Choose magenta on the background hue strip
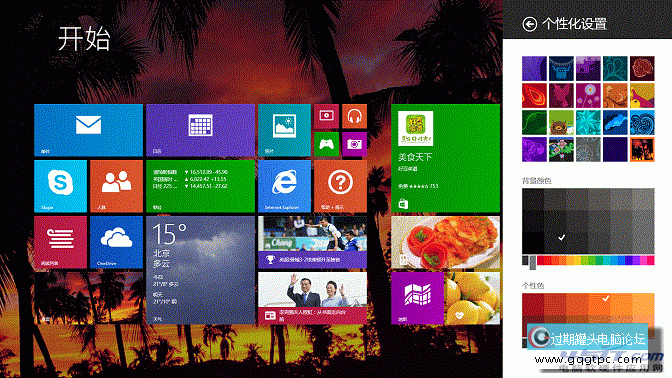 click(x=643, y=260)
